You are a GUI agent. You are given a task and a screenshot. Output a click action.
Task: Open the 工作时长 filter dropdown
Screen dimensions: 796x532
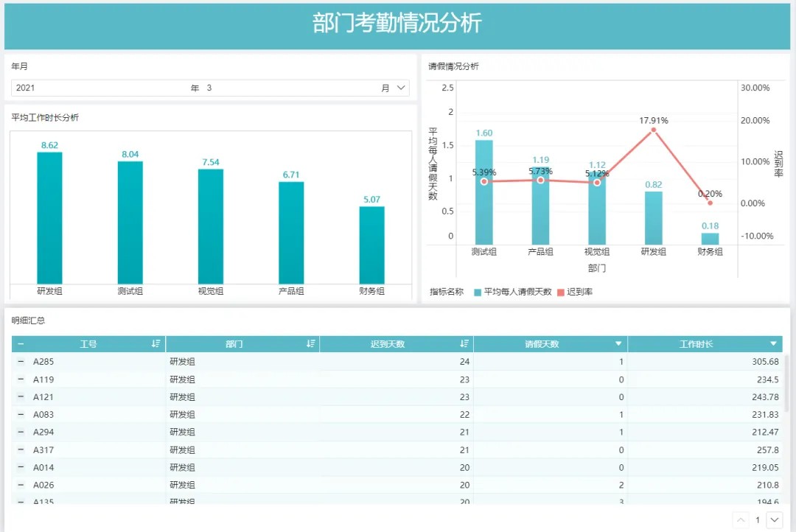pos(774,343)
